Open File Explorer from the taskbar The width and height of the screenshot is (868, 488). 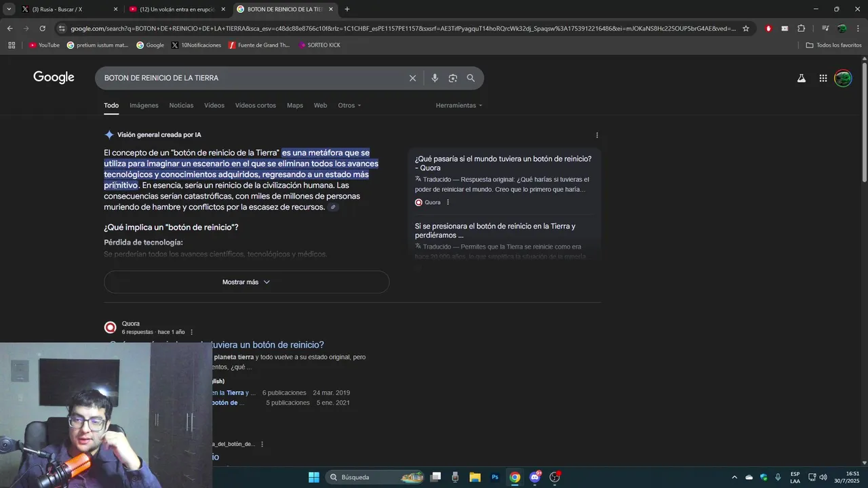[x=475, y=477]
